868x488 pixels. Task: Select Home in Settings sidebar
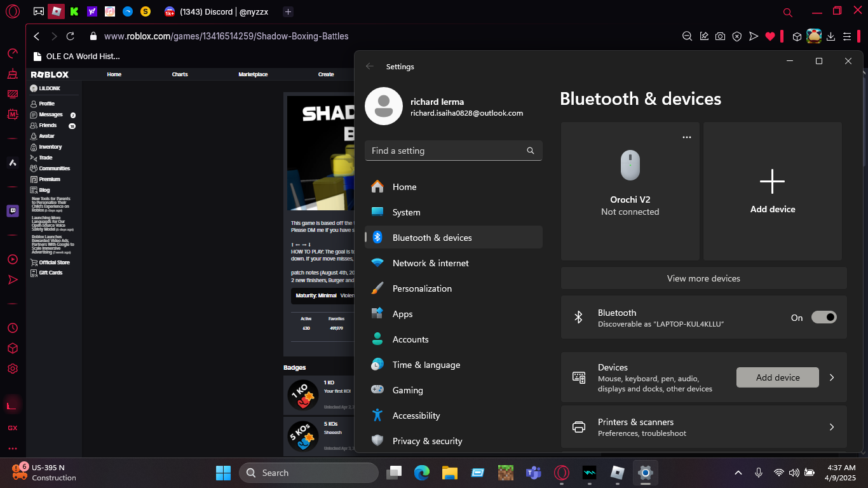(x=454, y=187)
